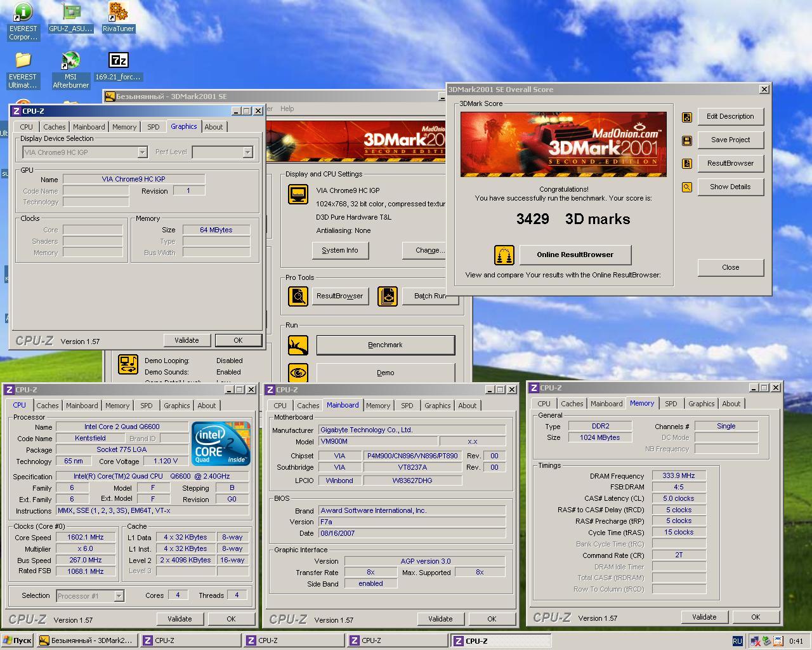Click the demo options icon beside Demo Looping

coord(128,364)
